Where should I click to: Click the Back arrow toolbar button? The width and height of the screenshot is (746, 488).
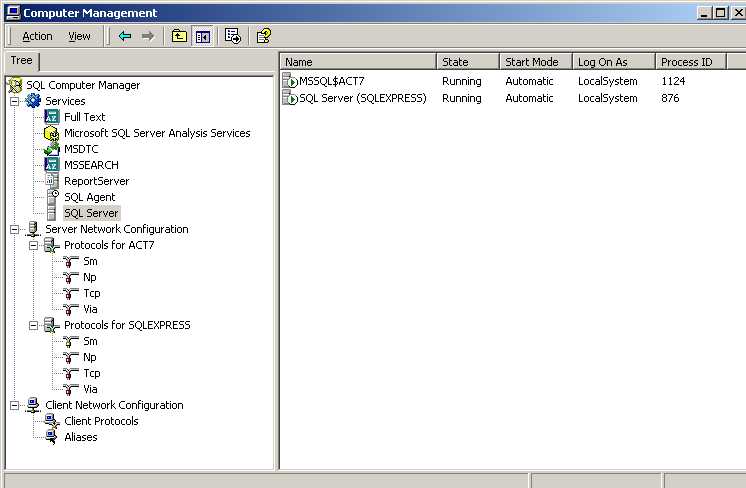(125, 36)
